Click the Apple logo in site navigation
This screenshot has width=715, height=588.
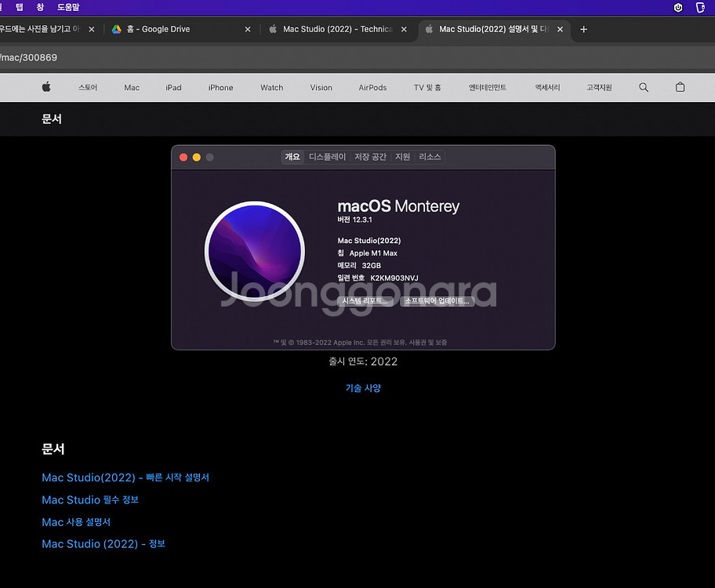pyautogui.click(x=46, y=87)
